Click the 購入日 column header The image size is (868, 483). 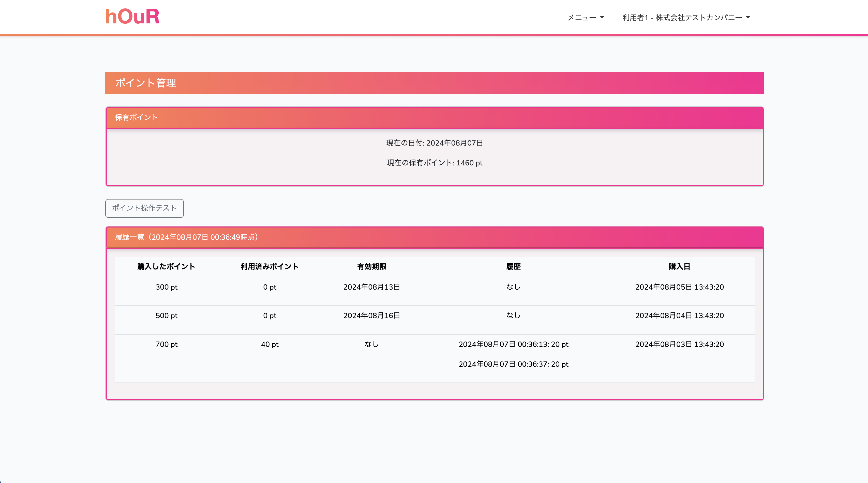pyautogui.click(x=680, y=266)
